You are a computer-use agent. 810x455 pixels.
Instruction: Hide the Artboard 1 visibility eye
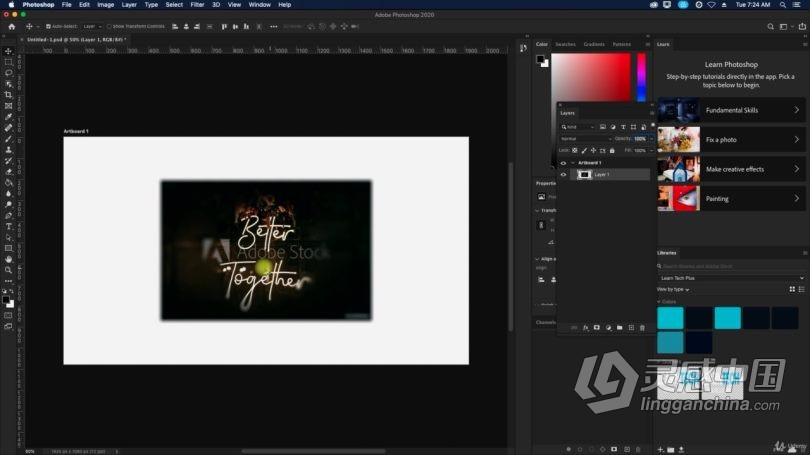pyautogui.click(x=563, y=163)
